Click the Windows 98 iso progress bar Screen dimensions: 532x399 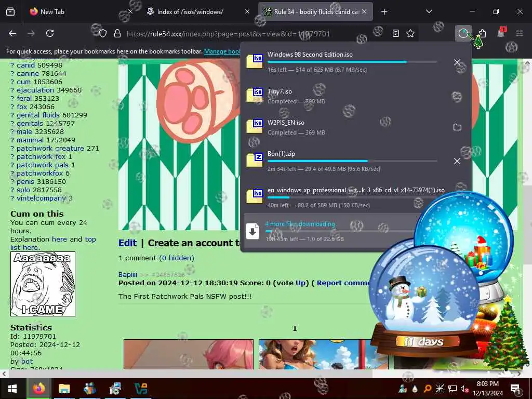(x=352, y=62)
